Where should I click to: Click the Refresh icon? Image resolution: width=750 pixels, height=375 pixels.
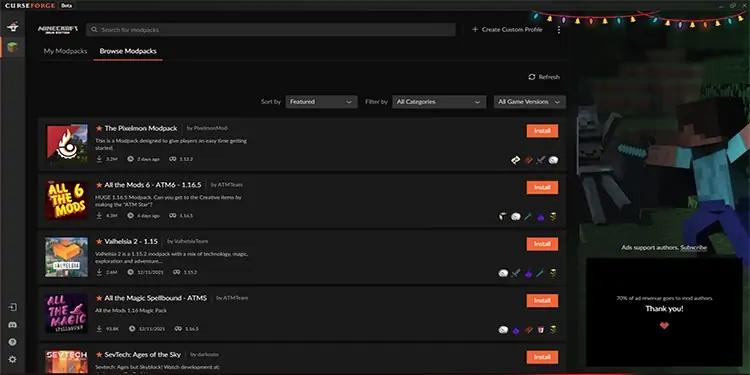tap(531, 77)
